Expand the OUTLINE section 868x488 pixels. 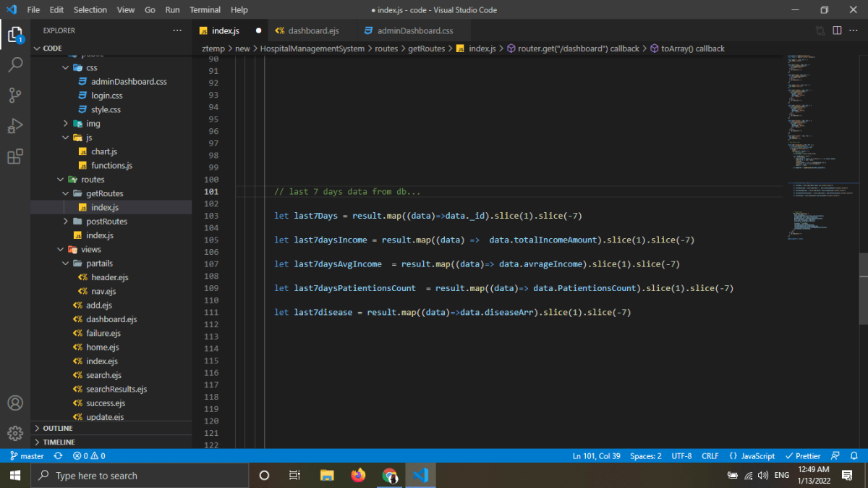pyautogui.click(x=111, y=428)
